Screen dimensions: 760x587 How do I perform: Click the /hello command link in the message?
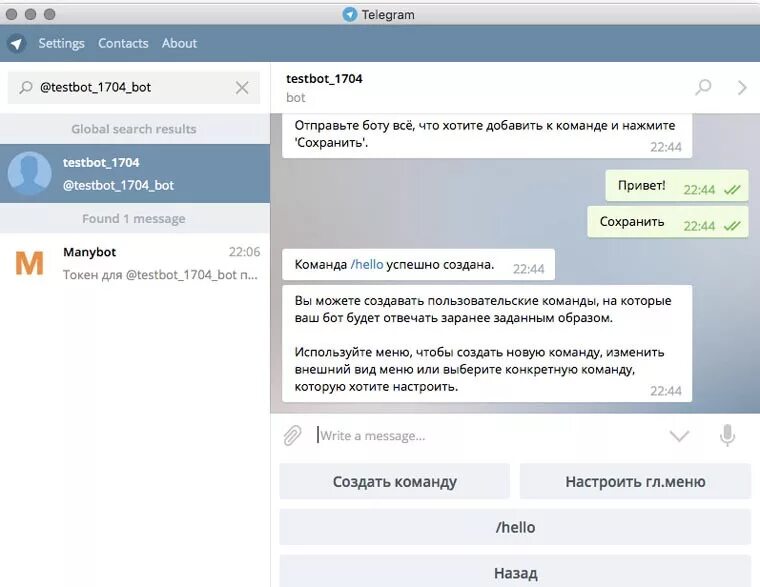[367, 265]
